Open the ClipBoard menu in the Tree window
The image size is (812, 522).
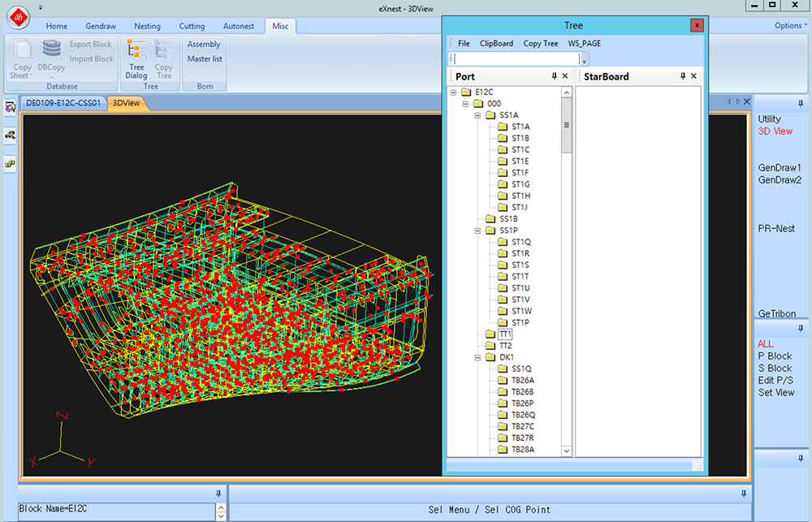click(496, 44)
